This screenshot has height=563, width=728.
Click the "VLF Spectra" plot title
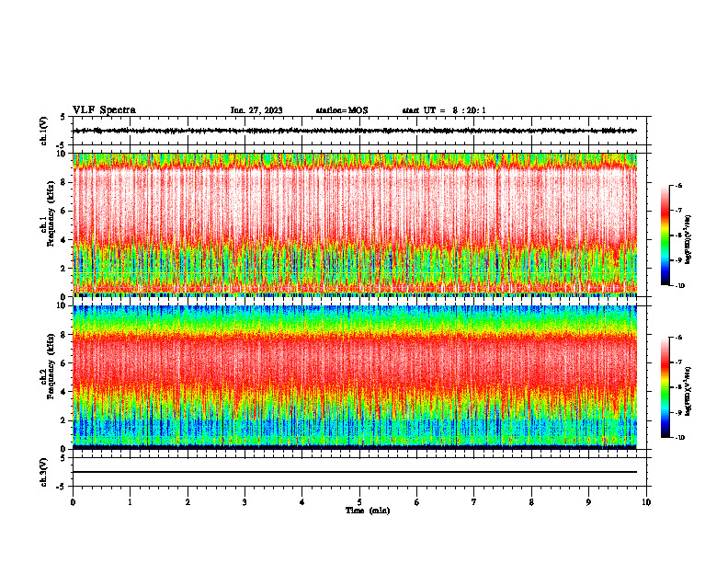tap(104, 110)
